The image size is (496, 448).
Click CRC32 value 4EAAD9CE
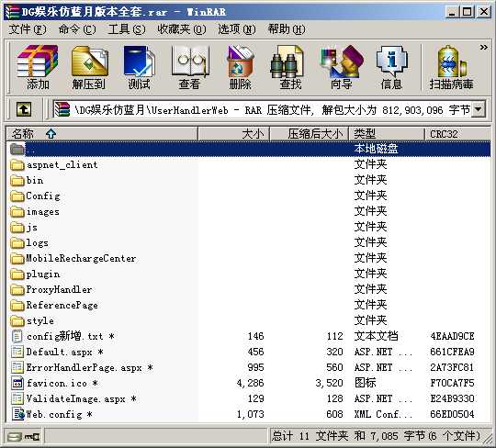pos(452,336)
